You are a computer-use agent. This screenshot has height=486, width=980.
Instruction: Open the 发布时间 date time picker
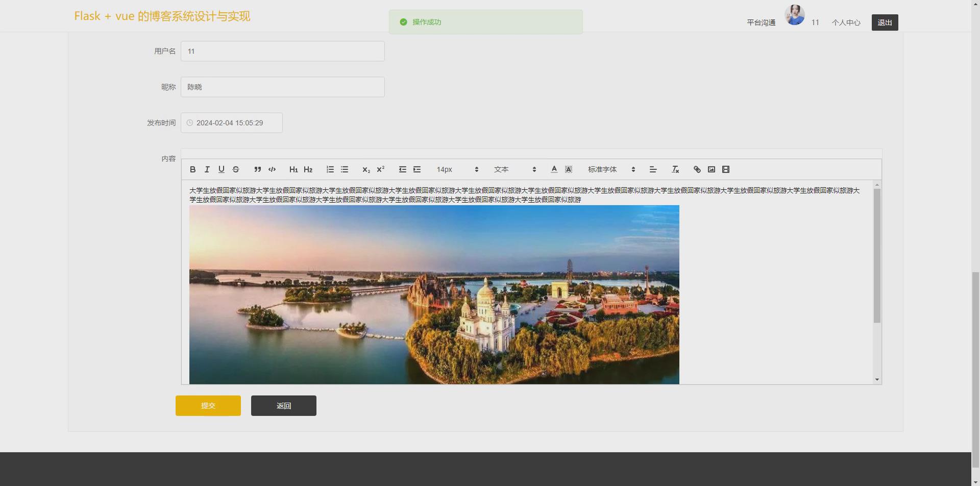coord(232,123)
